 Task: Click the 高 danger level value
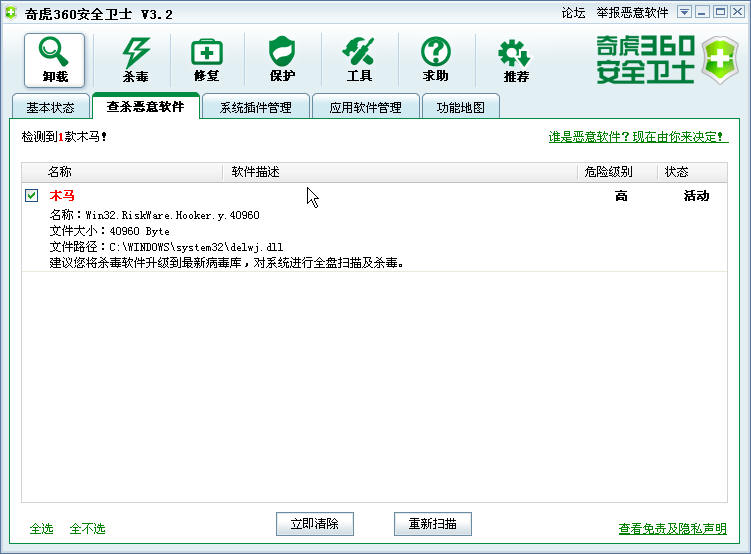621,195
